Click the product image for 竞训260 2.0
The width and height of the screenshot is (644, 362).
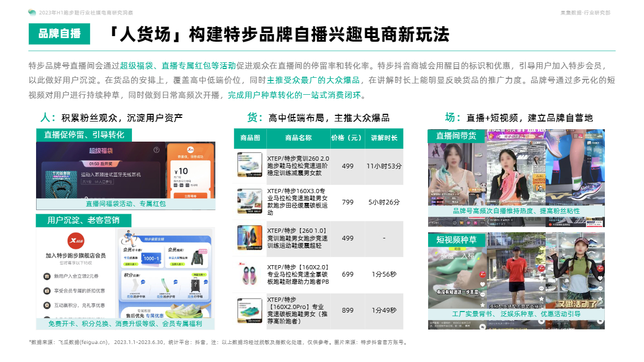(250, 165)
